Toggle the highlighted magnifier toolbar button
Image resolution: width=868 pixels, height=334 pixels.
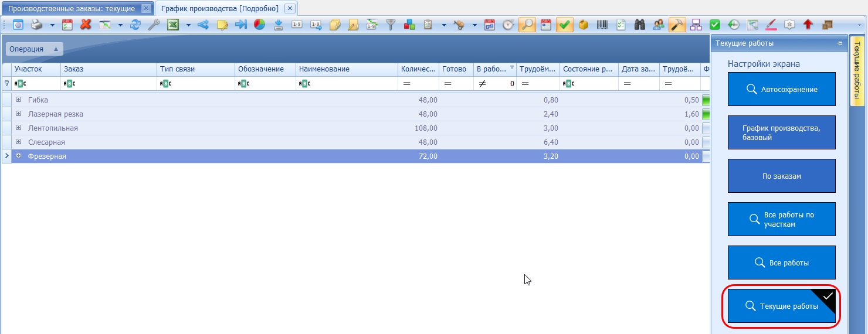click(x=527, y=25)
